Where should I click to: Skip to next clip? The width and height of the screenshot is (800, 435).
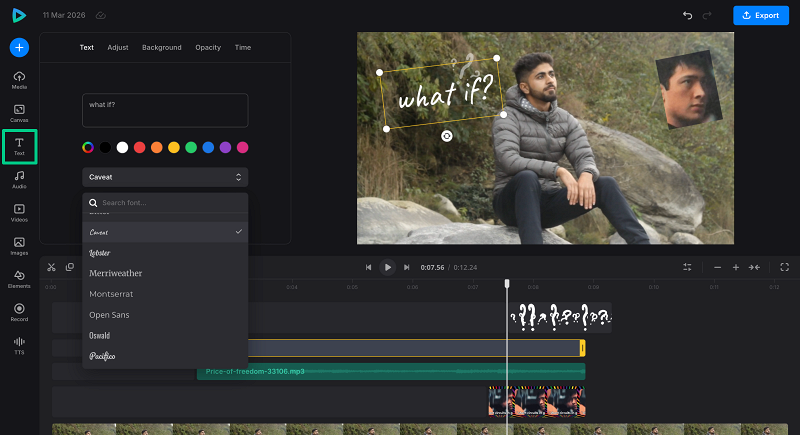(x=407, y=267)
